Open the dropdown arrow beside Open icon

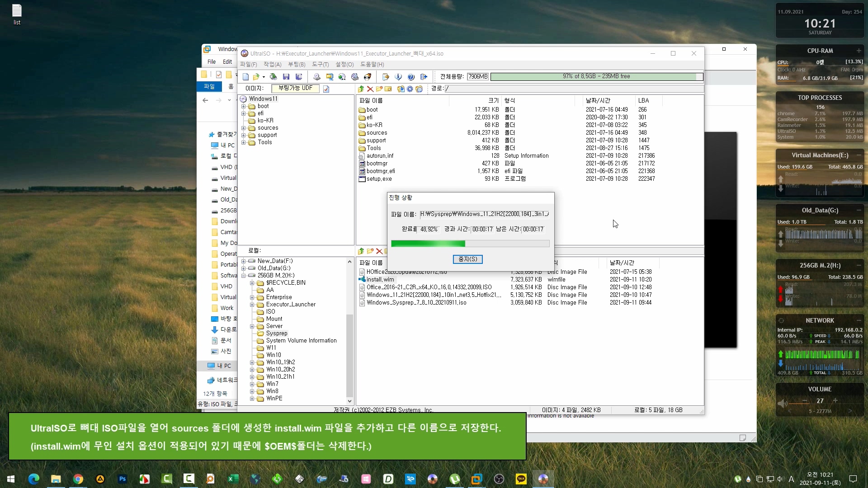(x=264, y=77)
